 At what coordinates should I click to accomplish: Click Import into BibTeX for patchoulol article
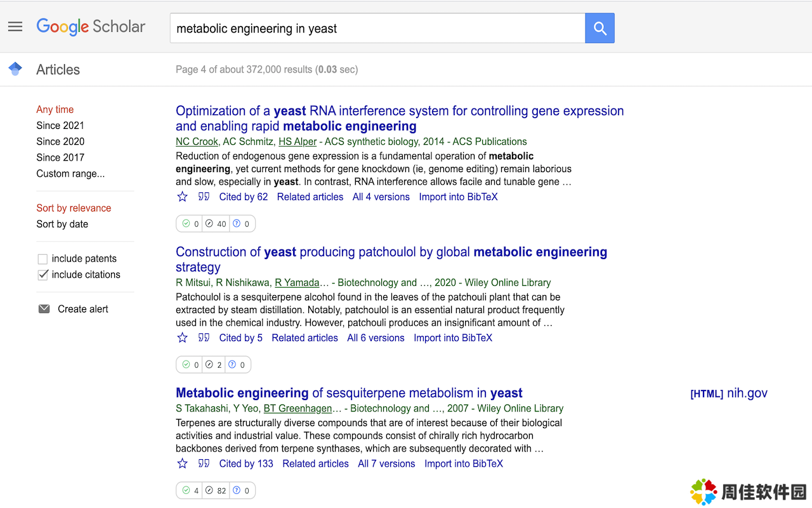tap(453, 338)
